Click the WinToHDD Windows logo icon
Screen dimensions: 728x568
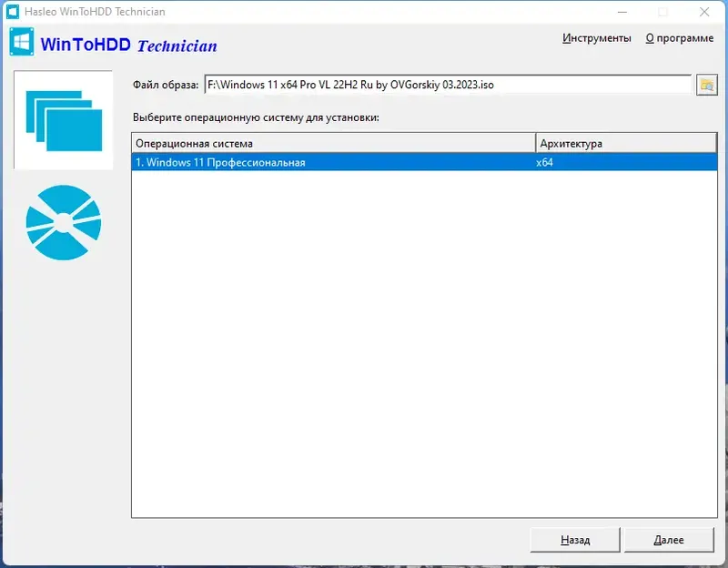tap(21, 42)
